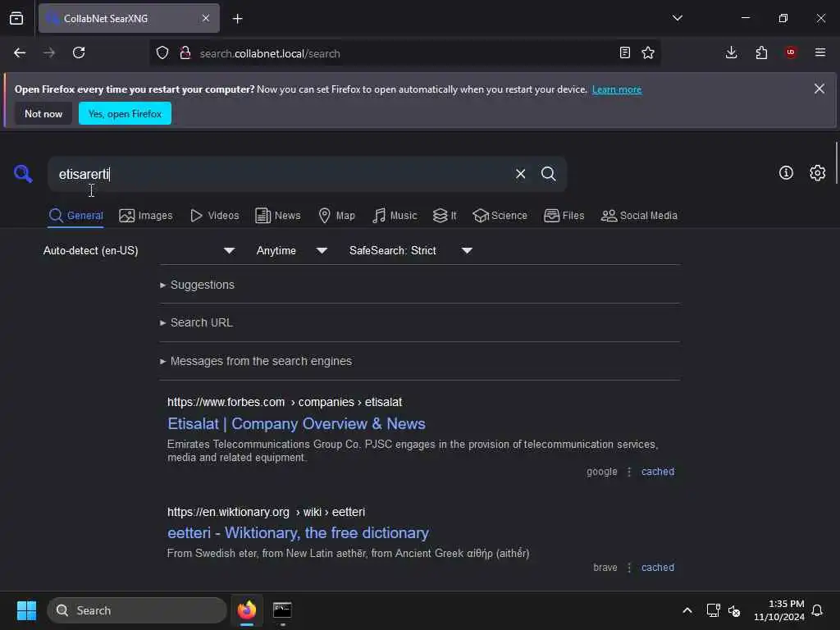The height and width of the screenshot is (630, 840).
Task: Open tracking protection shield icon
Action: click(162, 52)
